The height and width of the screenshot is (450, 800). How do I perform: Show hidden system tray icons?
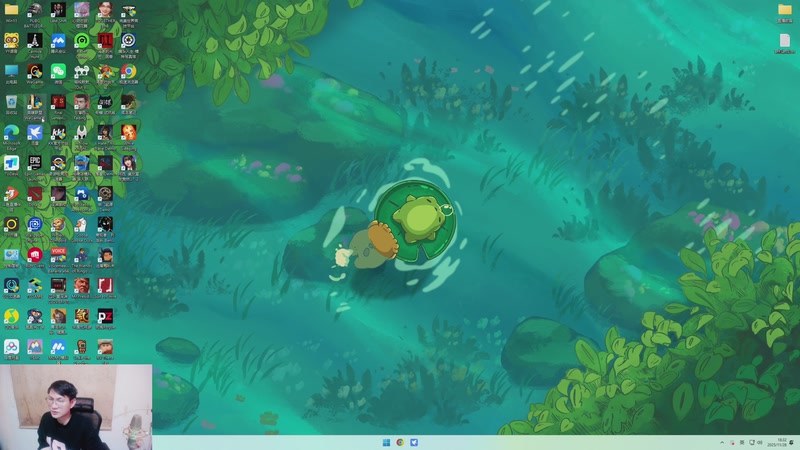722,442
